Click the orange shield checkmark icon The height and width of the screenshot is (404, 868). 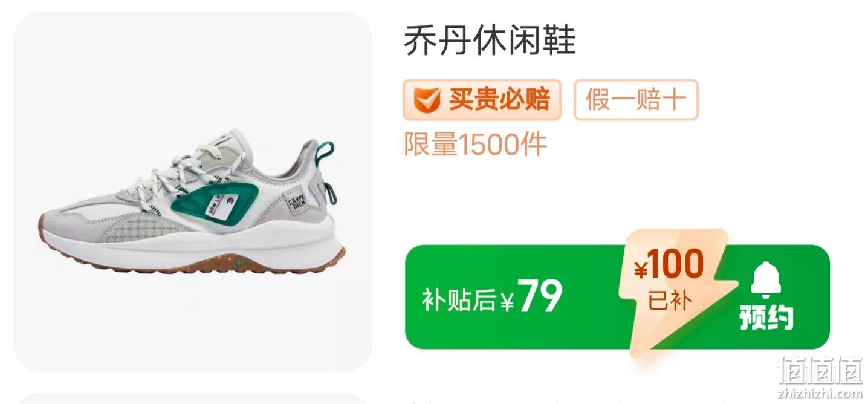point(427,100)
